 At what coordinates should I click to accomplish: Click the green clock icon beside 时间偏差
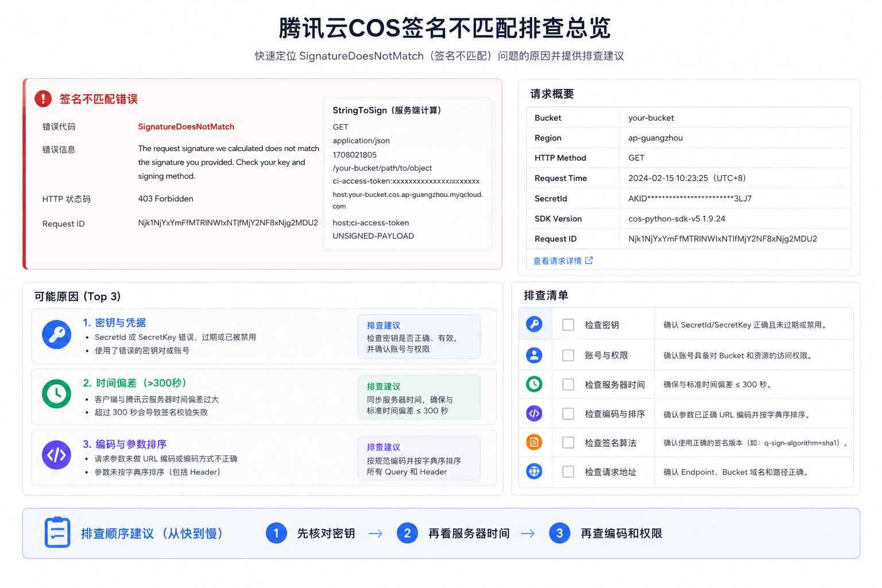[56, 394]
